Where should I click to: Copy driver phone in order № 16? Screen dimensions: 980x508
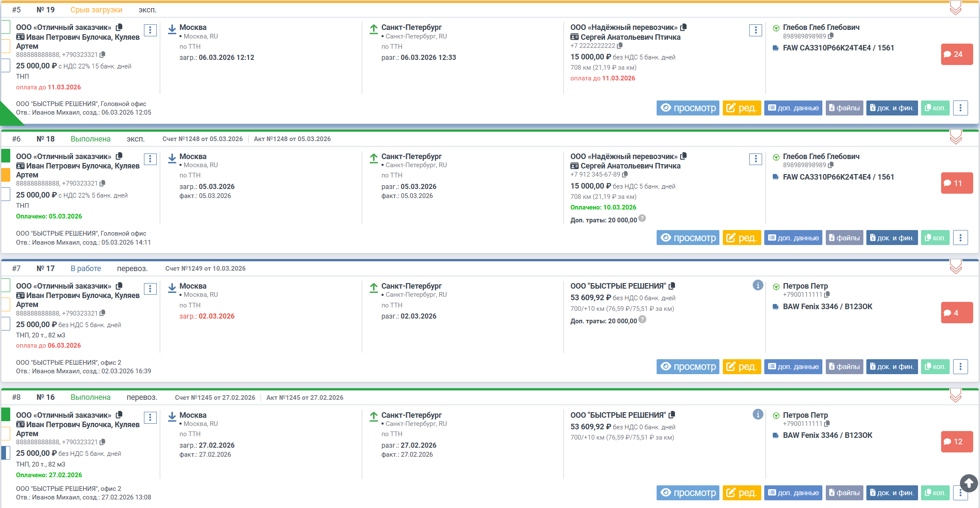tap(827, 423)
